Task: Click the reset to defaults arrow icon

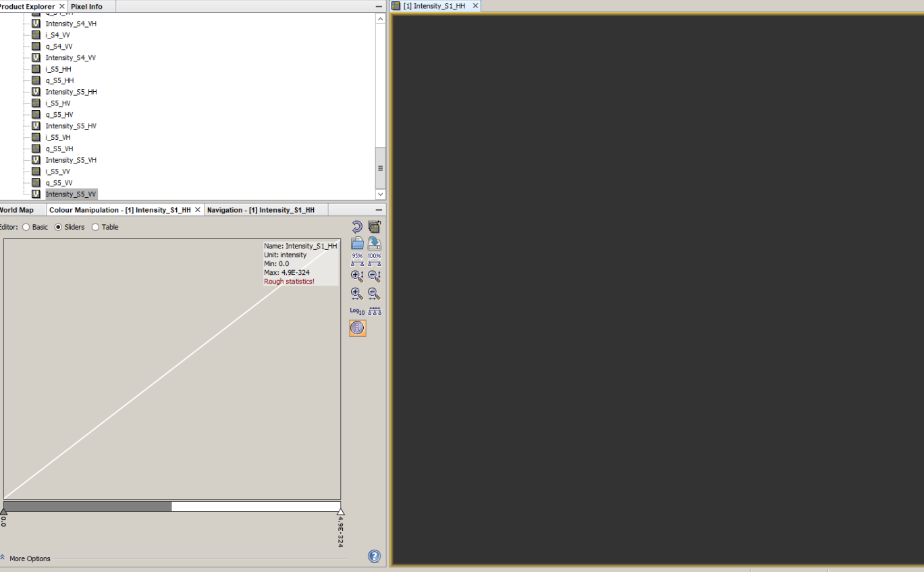Action: tap(357, 227)
